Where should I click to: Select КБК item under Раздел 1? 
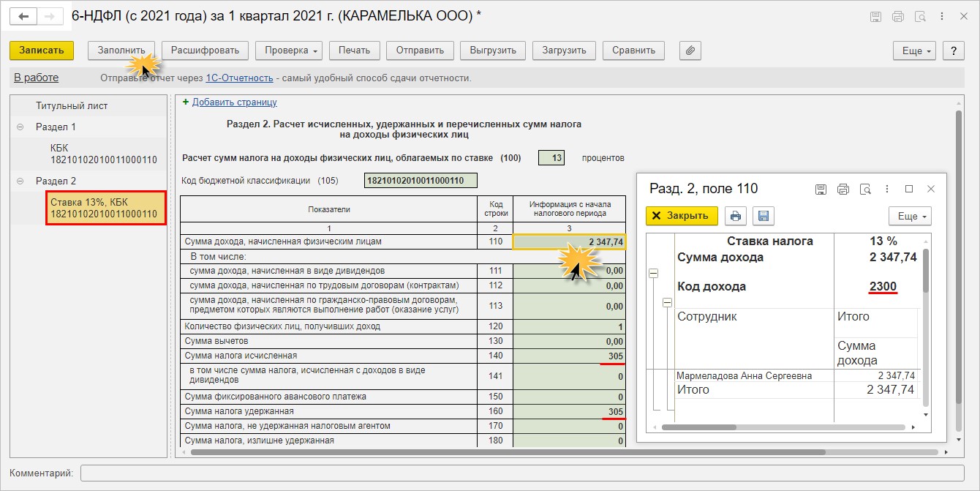[x=104, y=154]
